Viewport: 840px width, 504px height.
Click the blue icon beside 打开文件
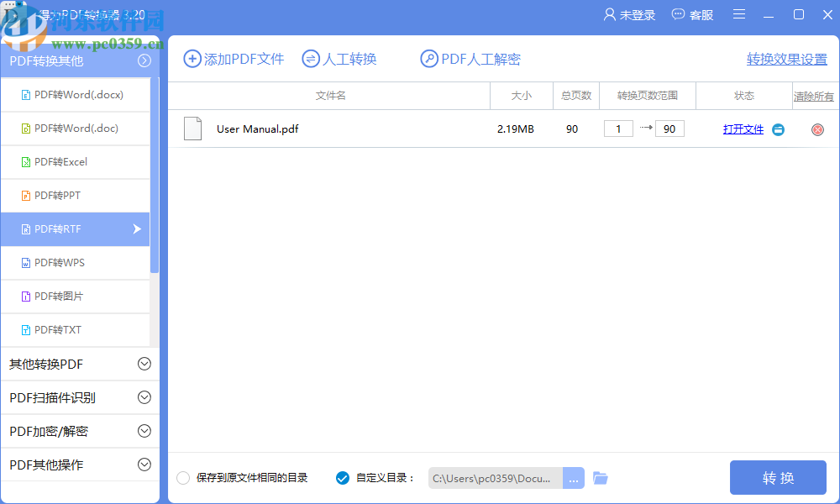pos(779,129)
